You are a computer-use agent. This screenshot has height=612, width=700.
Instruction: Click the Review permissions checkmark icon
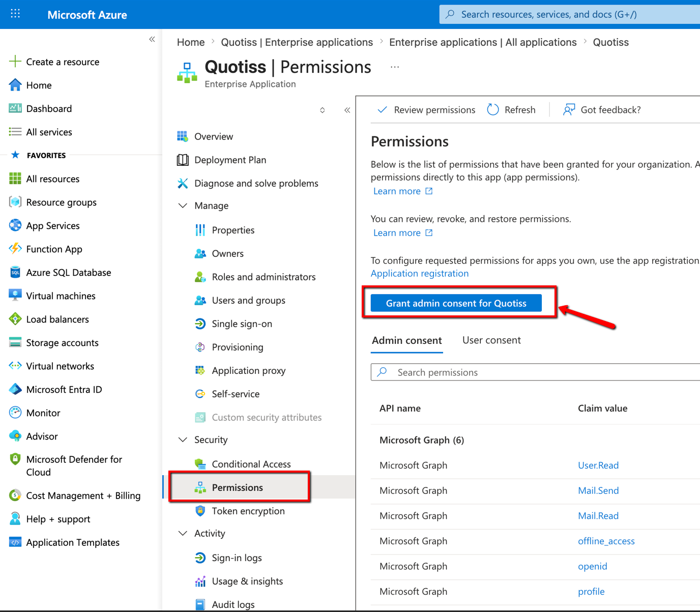[382, 109]
